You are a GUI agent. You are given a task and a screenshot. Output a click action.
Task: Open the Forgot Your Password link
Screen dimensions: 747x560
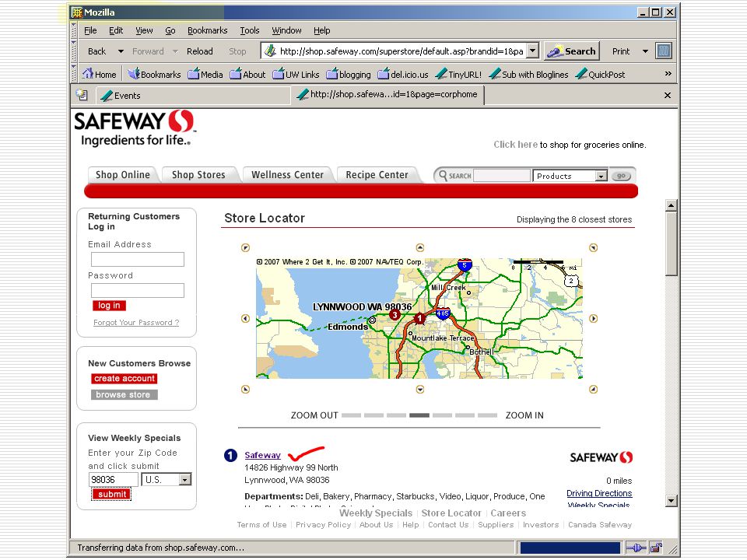pyautogui.click(x=136, y=322)
